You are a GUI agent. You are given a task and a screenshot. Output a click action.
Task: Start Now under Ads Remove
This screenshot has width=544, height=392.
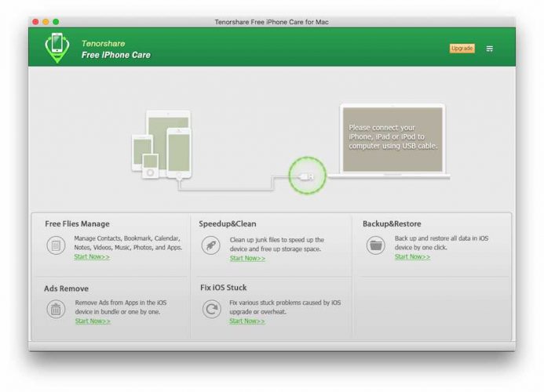(x=93, y=321)
